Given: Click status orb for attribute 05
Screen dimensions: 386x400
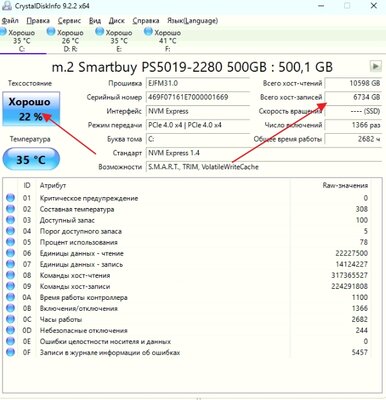Looking at the screenshot, I should 10,242.
